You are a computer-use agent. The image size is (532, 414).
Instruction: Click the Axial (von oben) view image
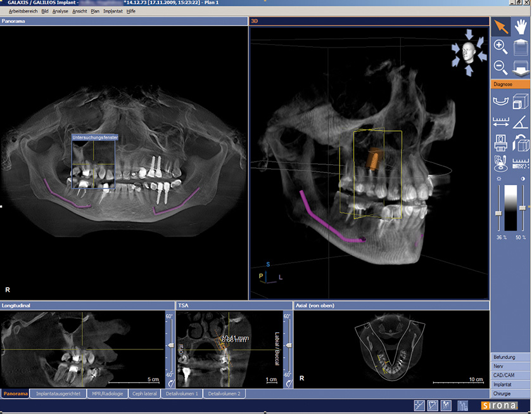(391, 349)
